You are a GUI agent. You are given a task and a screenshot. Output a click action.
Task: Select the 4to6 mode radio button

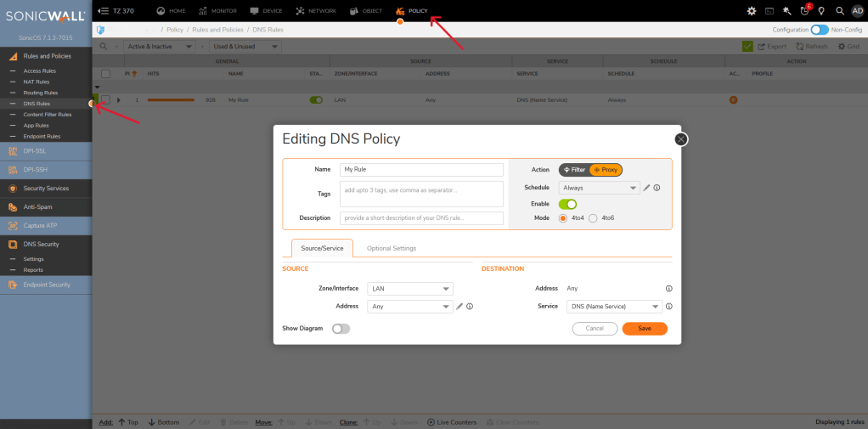coord(593,218)
